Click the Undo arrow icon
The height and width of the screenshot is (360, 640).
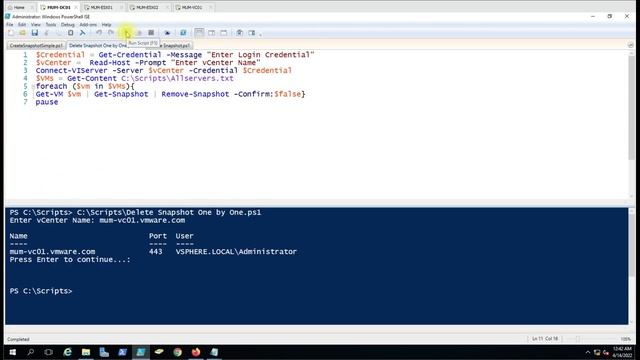pyautogui.click(x=99, y=33)
